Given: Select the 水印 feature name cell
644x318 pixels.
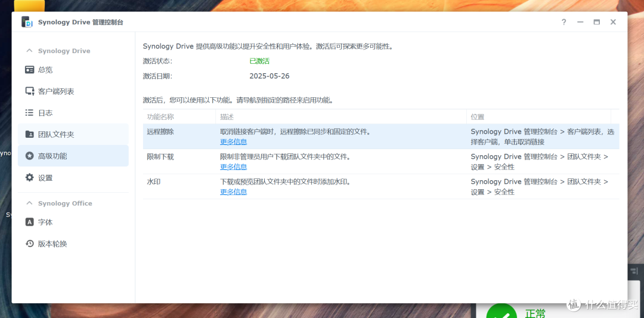Looking at the screenshot, I should 154,181.
